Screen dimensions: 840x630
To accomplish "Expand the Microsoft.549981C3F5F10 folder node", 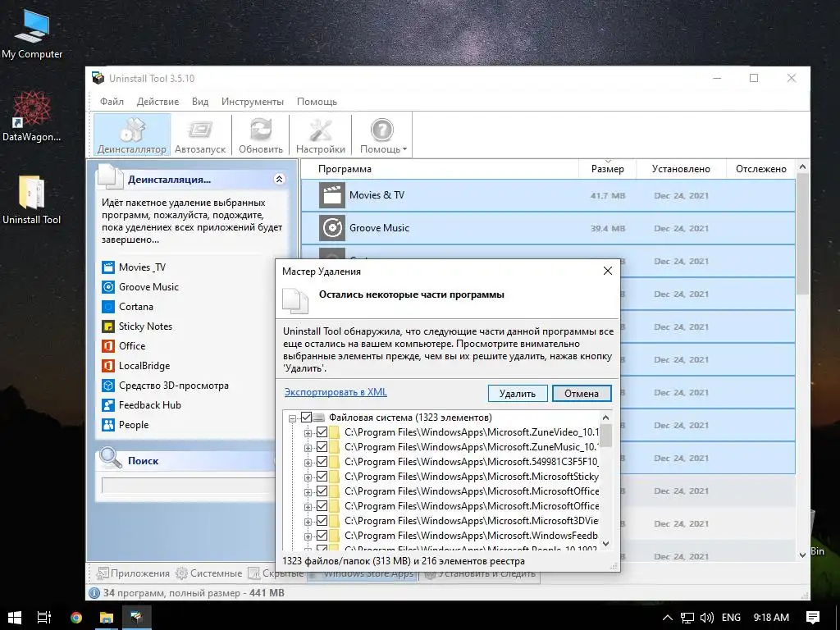I will tap(308, 463).
